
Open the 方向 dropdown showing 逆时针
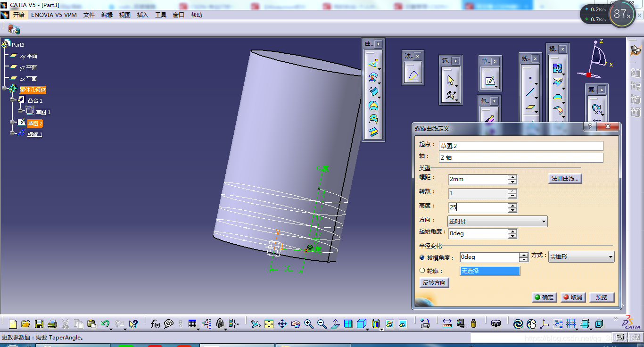pos(497,221)
